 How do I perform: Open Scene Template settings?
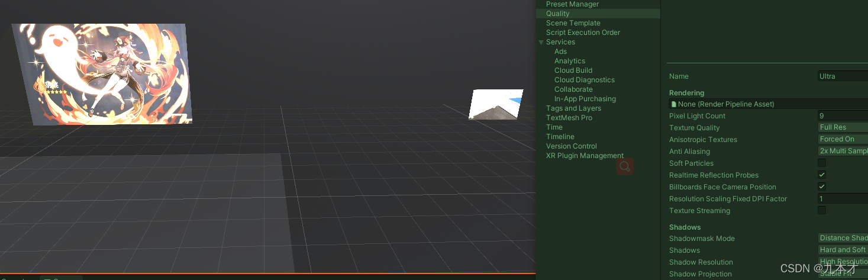click(x=573, y=23)
